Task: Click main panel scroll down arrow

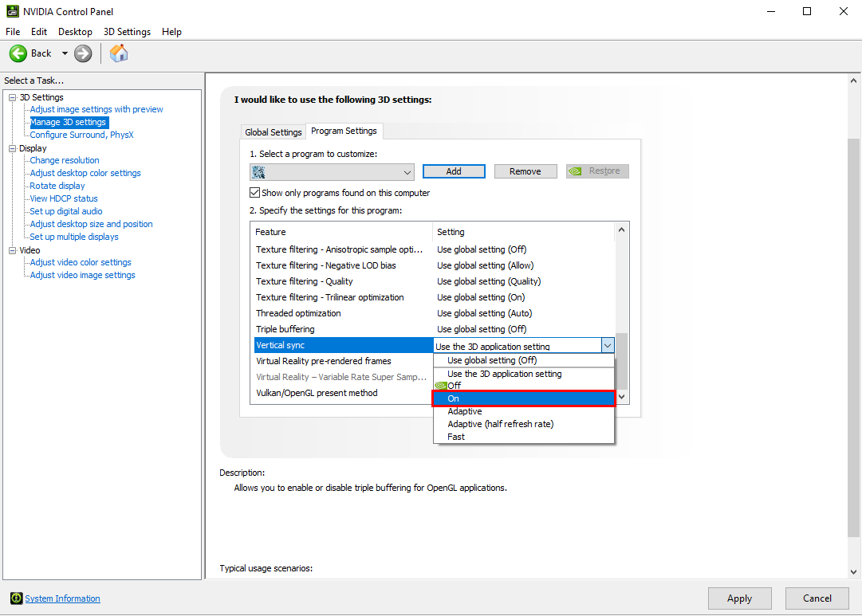Action: pos(854,572)
